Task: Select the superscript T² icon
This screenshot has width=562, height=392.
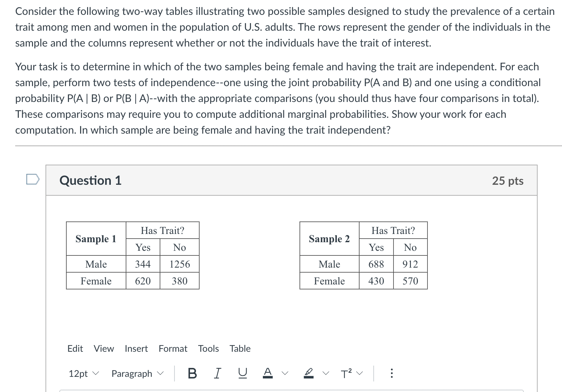Action: click(346, 373)
